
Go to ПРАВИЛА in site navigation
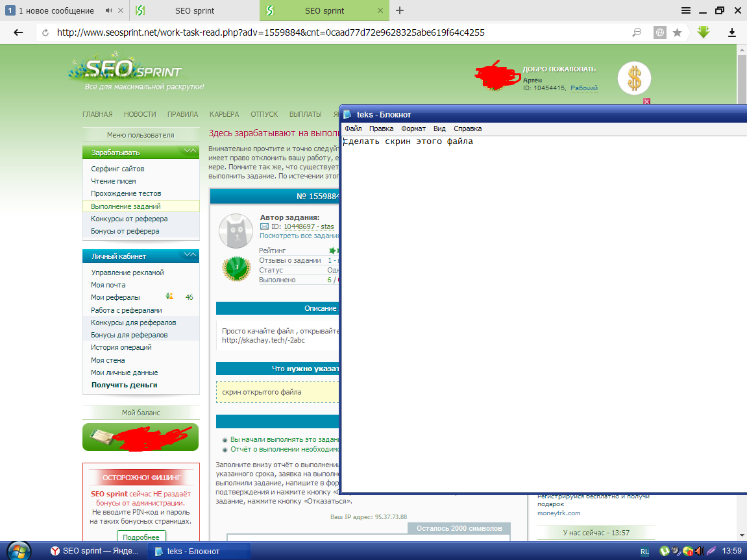click(x=182, y=114)
